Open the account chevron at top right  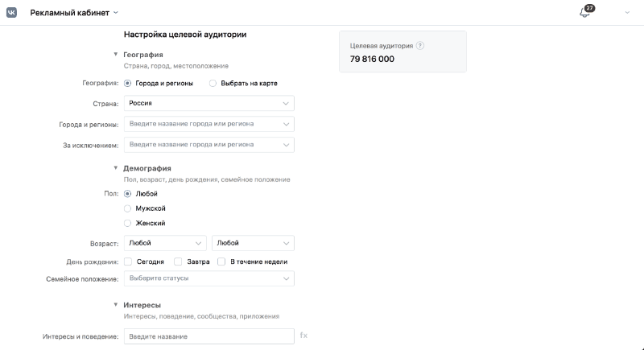pos(627,13)
